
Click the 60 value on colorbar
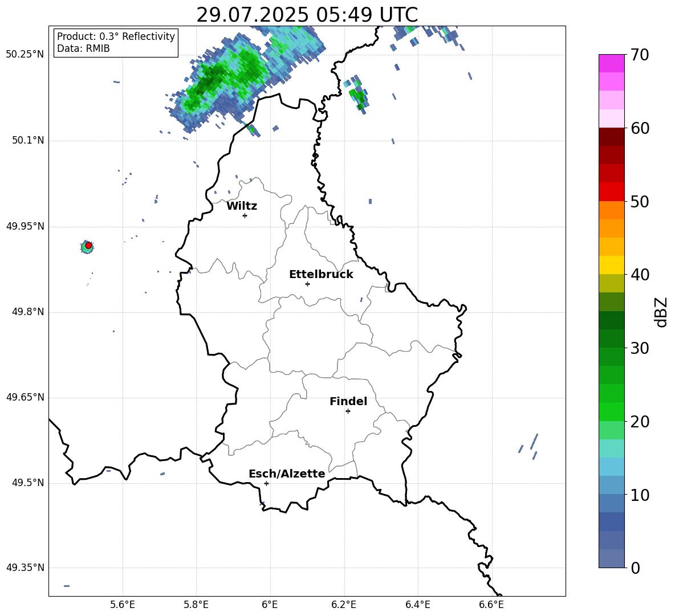(x=640, y=128)
